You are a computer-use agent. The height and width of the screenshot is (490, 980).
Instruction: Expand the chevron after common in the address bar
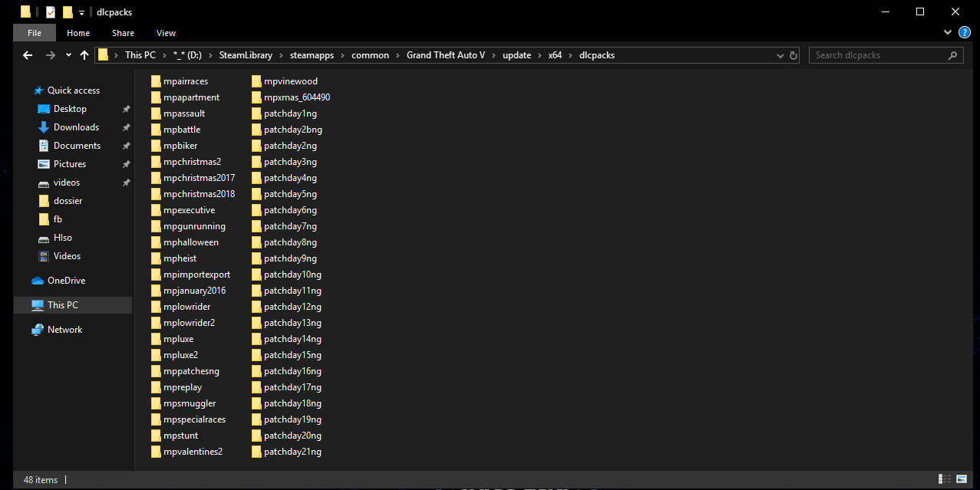398,55
